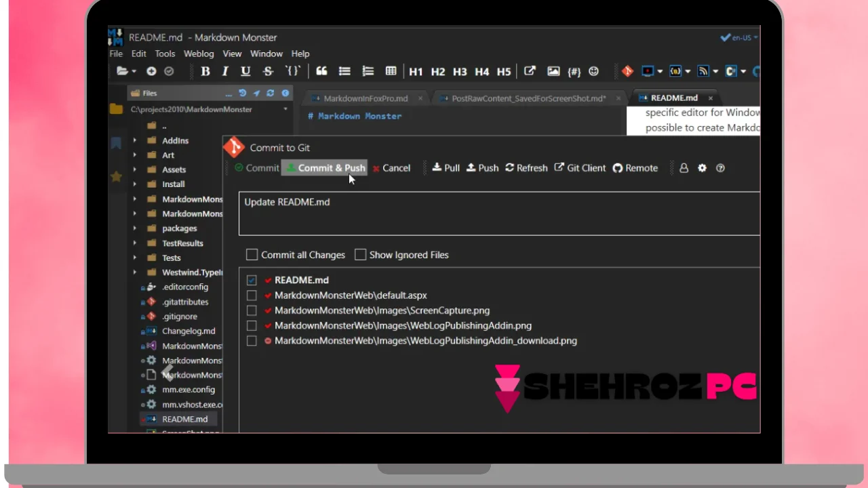Open the Edit menu
This screenshot has height=488, width=868.
[138, 54]
